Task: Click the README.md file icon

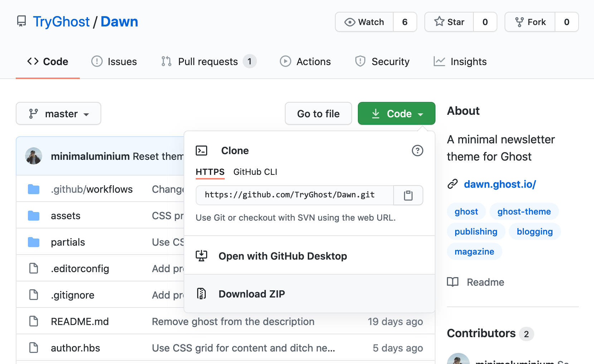Action: pos(34,321)
